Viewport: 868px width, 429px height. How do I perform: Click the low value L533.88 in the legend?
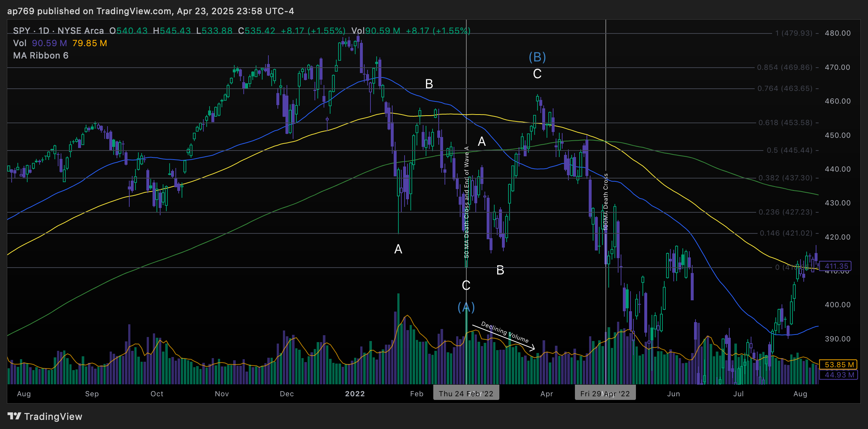pyautogui.click(x=214, y=31)
